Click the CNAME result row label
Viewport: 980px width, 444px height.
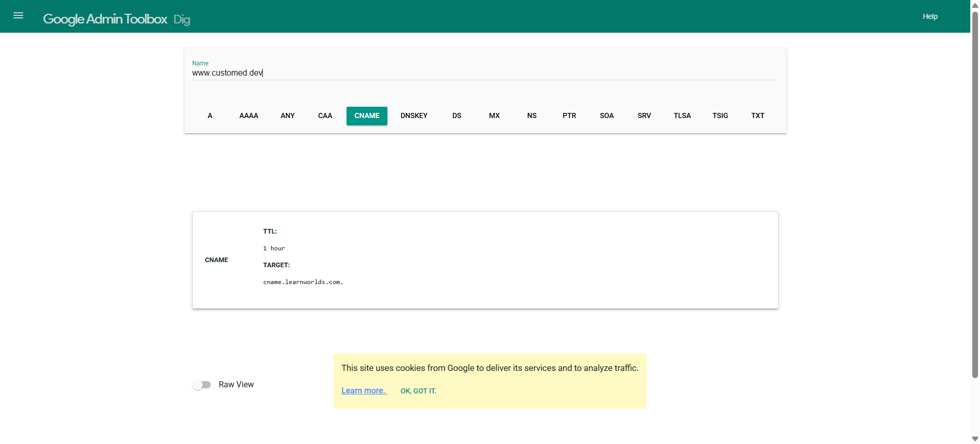tap(216, 260)
